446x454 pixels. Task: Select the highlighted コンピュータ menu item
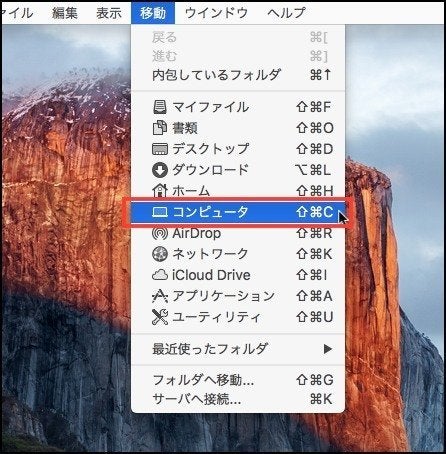[238, 212]
